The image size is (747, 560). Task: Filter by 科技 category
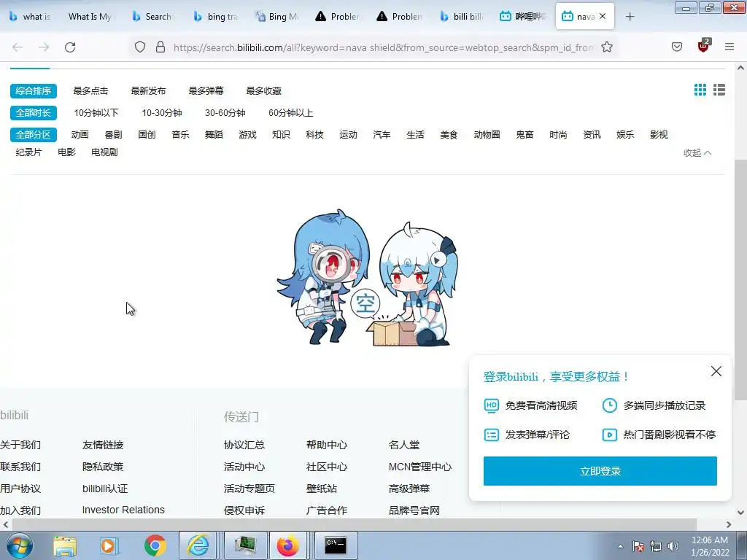click(315, 135)
